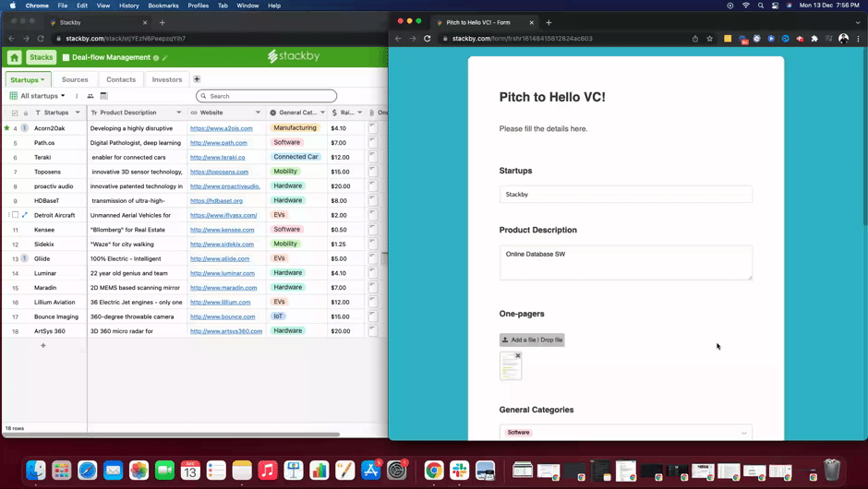Open the info icon beside Deal-flow Management

pyautogui.click(x=156, y=58)
